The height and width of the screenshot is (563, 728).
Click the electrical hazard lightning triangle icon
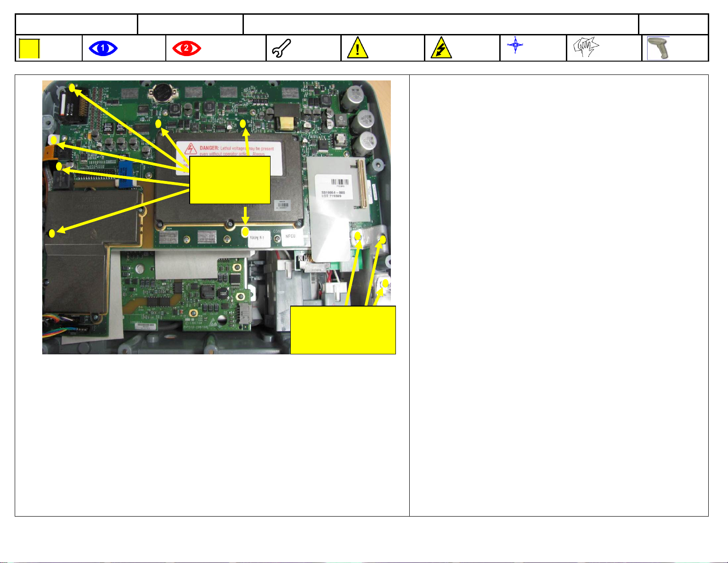[441, 48]
